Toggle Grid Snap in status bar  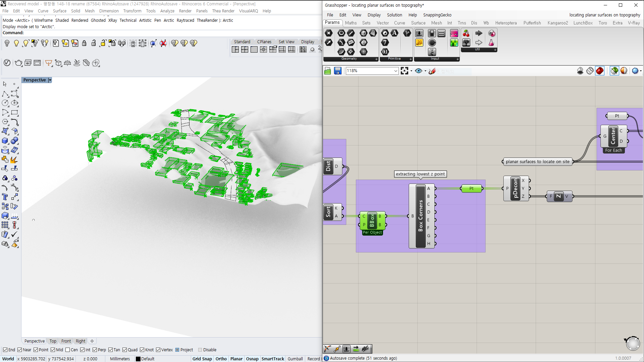[x=202, y=359]
